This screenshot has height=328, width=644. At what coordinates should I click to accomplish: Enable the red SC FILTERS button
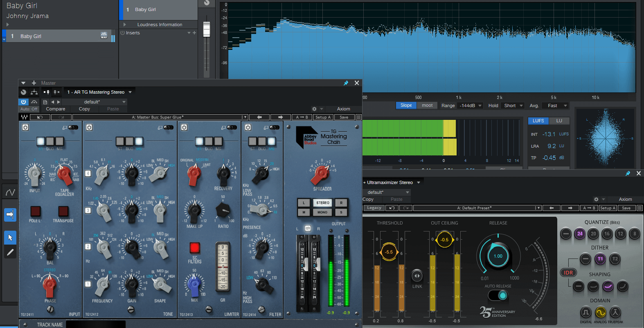(194, 247)
